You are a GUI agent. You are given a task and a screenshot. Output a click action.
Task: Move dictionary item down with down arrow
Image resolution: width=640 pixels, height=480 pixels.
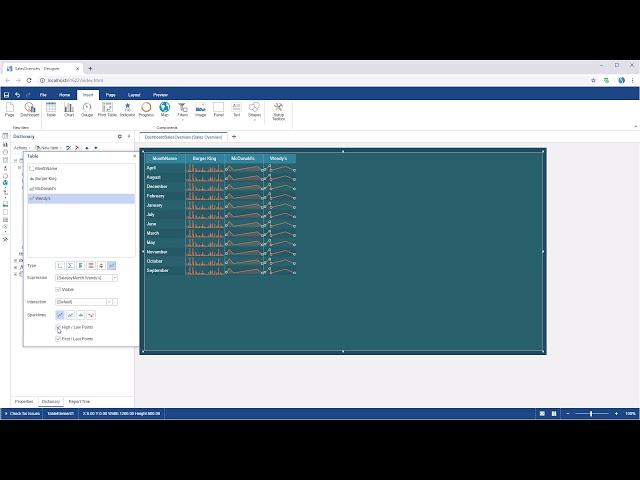96,148
